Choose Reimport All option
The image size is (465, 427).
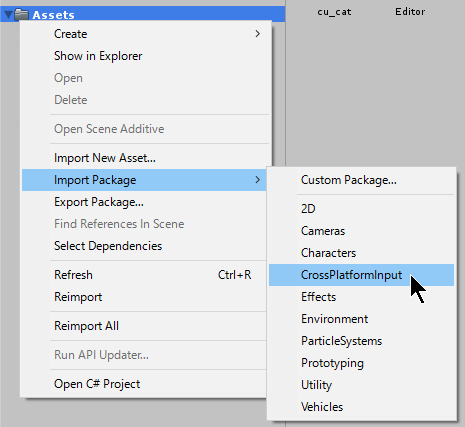point(86,326)
